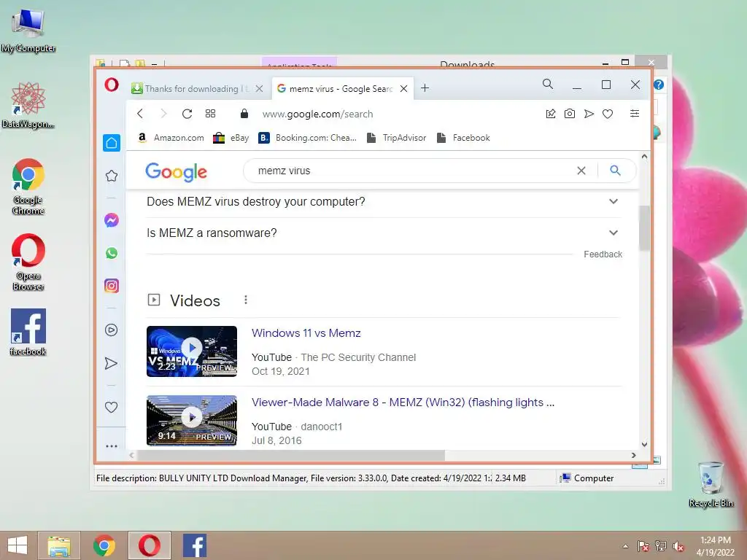Reload the Google search page
The height and width of the screenshot is (560, 747).
coord(187,113)
